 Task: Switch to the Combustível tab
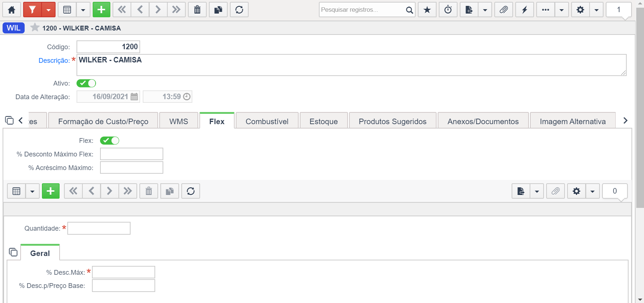coord(267,122)
